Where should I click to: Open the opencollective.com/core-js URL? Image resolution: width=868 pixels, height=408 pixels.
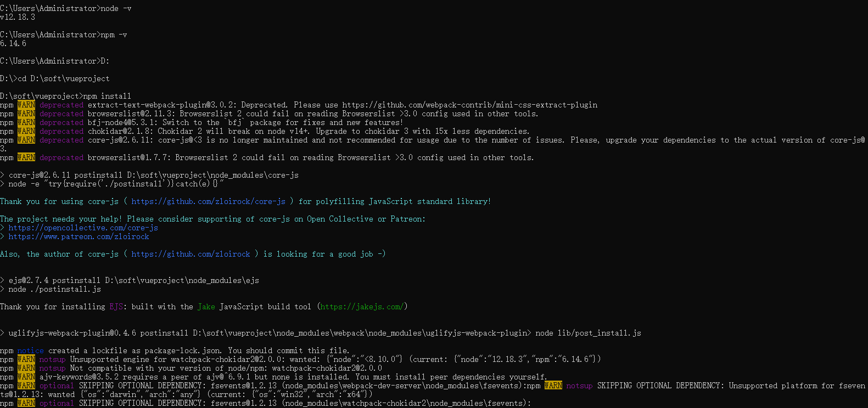[83, 228]
